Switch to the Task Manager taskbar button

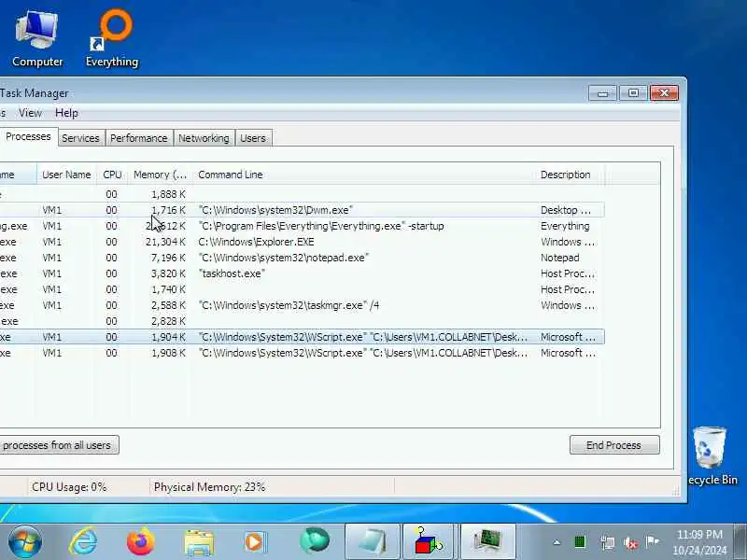tap(488, 541)
